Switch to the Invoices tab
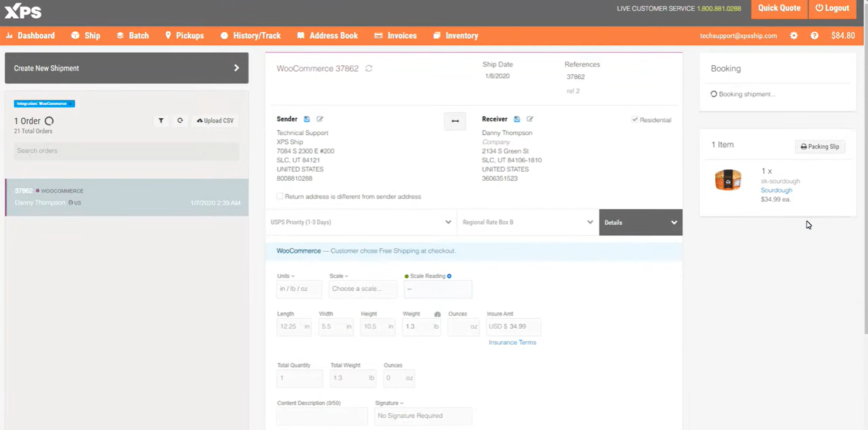 (395, 35)
